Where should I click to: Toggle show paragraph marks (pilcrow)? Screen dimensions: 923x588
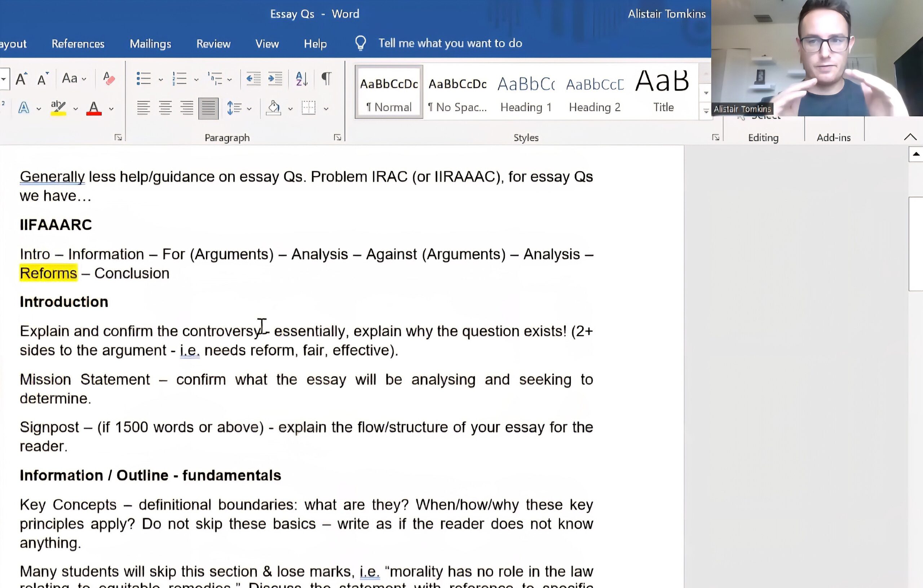(326, 79)
